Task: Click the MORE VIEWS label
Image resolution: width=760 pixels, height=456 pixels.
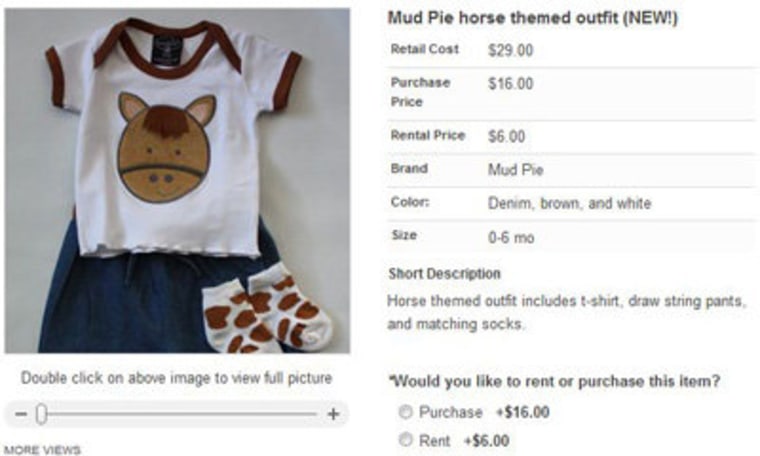Action: point(43,450)
